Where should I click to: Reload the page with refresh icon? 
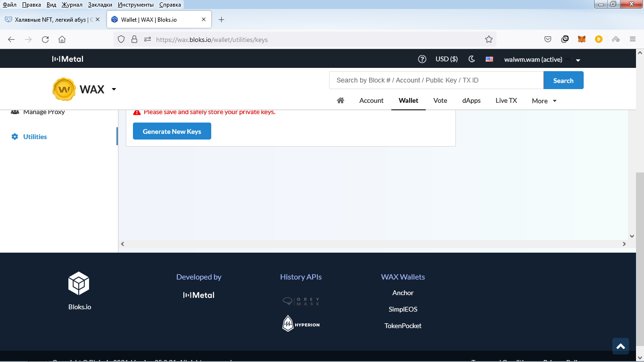[45, 40]
